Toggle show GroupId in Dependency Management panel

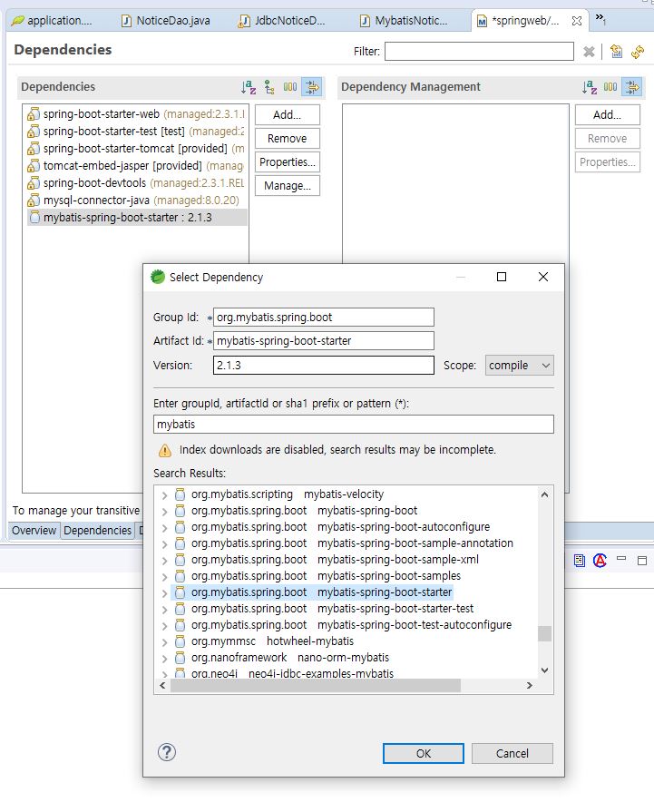(610, 87)
